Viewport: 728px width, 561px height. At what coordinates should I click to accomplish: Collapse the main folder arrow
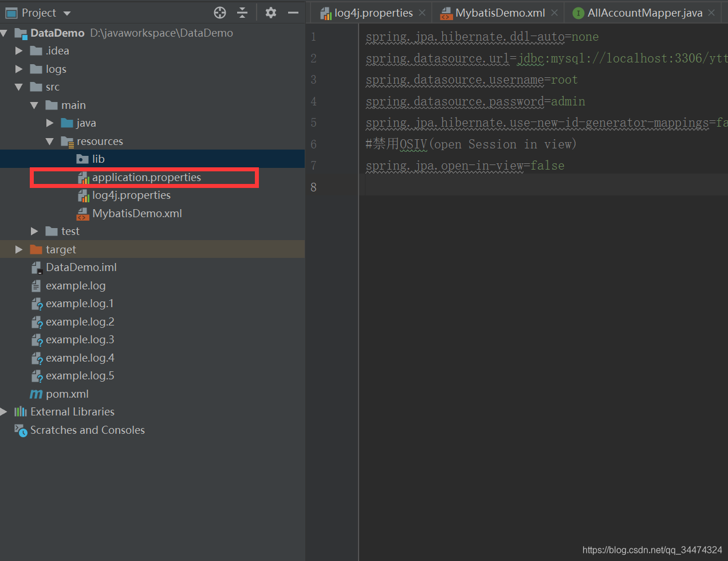[x=34, y=105]
